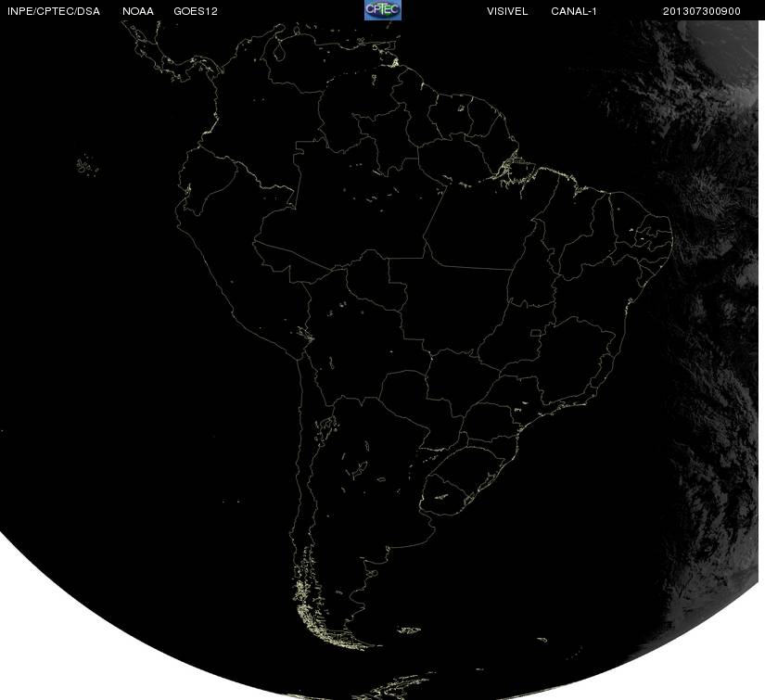Click the NOAA label in the header

138,11
